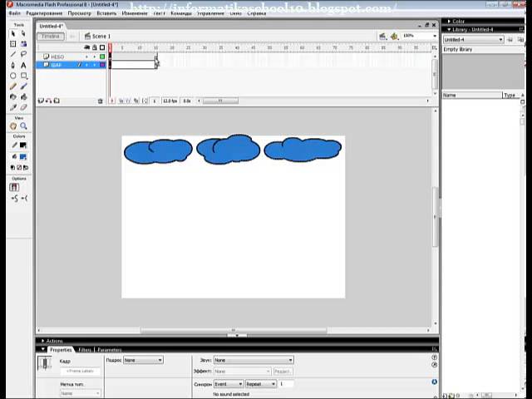Select the Subselection tool
Viewport: 532px width, 399px height.
(23, 33)
